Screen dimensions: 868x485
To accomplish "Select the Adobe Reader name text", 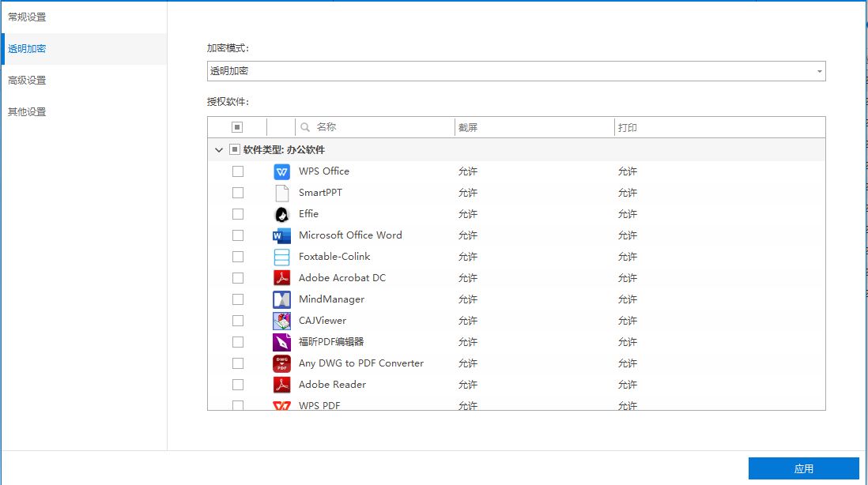I will coord(332,385).
